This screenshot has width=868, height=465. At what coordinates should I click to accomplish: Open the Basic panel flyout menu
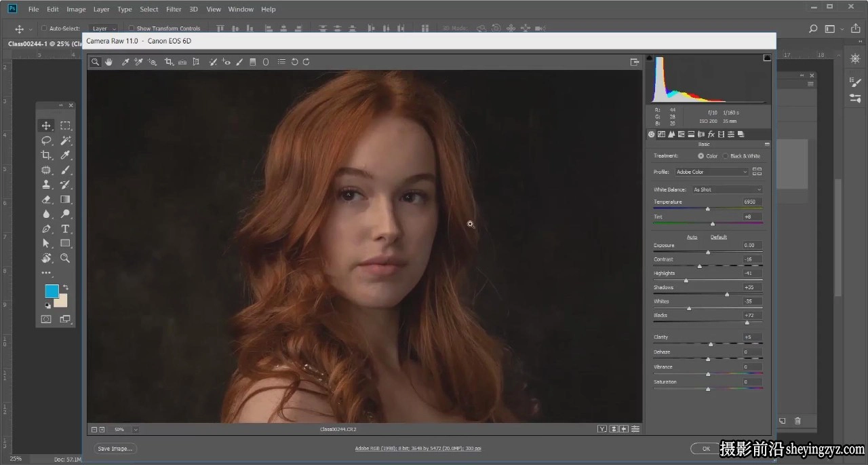point(767,144)
